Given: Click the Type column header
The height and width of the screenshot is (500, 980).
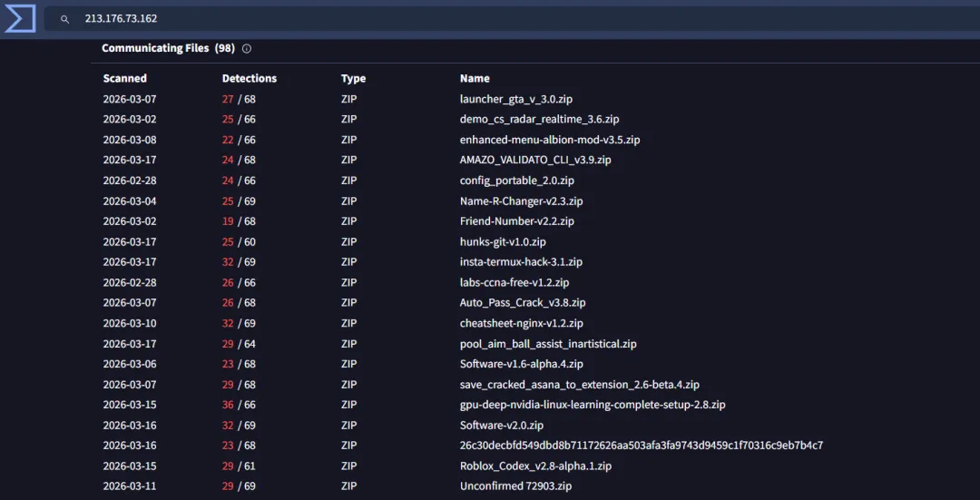Looking at the screenshot, I should [x=353, y=79].
